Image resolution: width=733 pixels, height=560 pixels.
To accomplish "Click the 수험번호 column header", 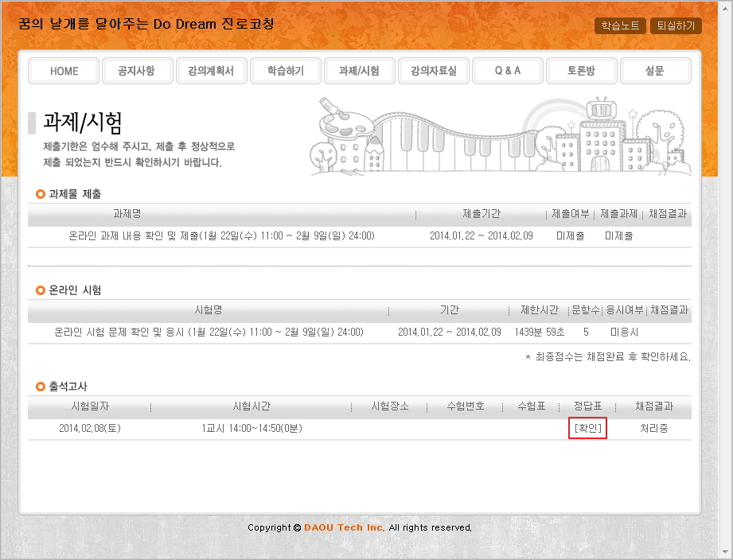I will (465, 406).
